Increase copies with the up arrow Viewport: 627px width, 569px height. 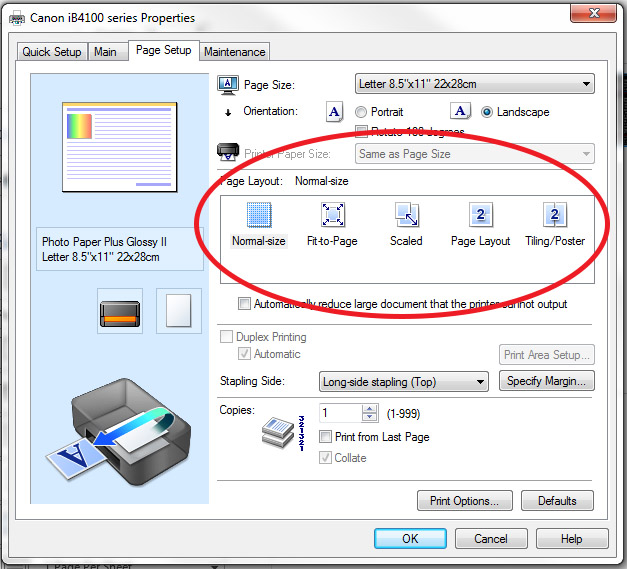371,408
